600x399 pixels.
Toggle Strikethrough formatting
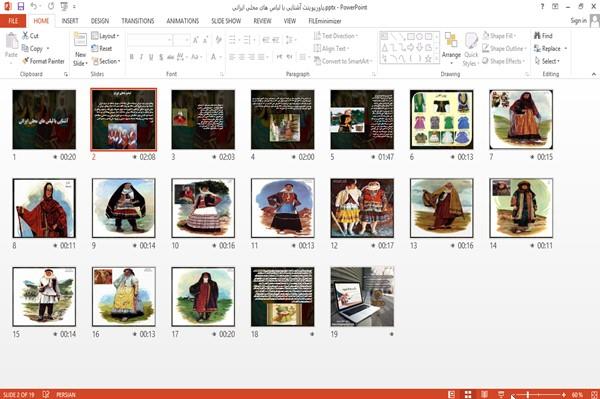(x=171, y=57)
